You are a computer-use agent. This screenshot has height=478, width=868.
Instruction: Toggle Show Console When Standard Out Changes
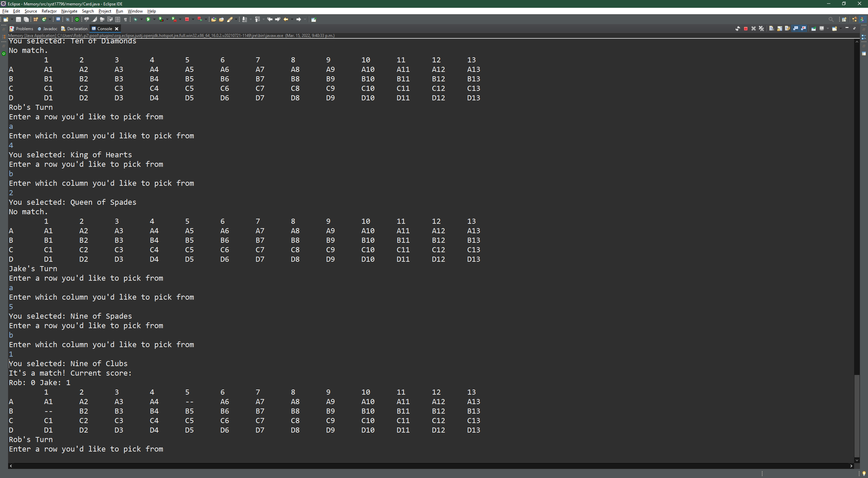[795, 28]
